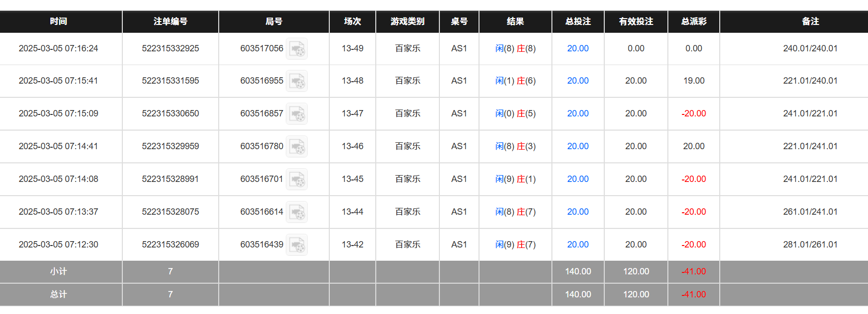Click the 备注 value 281.01/261.01

810,245
